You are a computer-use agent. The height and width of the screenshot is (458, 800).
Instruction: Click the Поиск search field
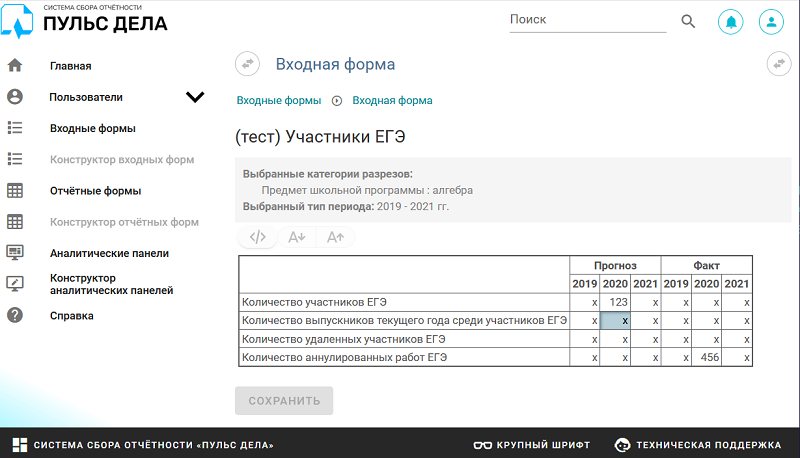pos(588,20)
